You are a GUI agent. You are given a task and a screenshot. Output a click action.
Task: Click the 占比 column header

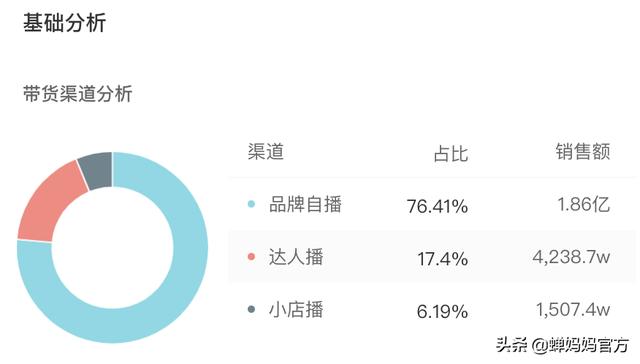tap(451, 154)
